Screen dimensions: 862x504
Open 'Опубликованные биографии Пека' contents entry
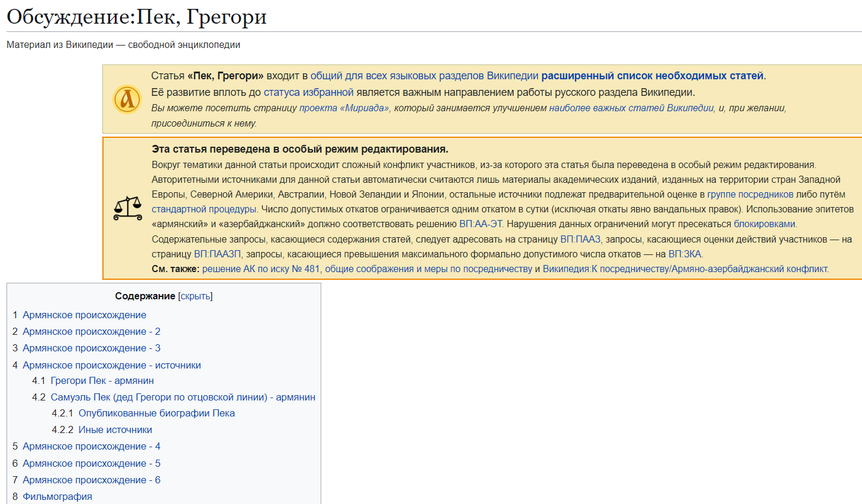click(157, 413)
